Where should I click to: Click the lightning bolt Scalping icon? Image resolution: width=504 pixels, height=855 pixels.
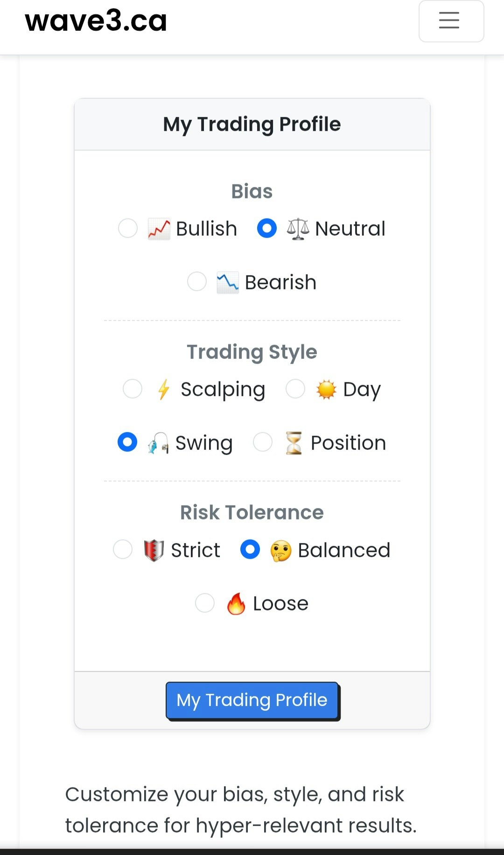(163, 389)
